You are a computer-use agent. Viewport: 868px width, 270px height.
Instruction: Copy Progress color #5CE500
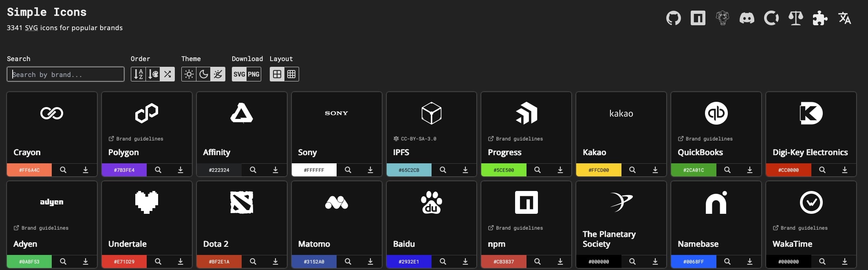point(504,170)
